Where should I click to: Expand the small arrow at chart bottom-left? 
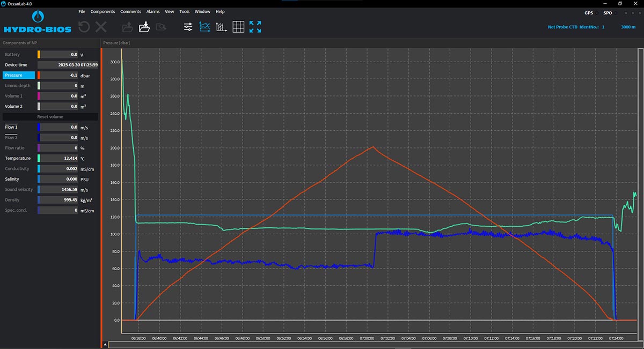point(105,344)
